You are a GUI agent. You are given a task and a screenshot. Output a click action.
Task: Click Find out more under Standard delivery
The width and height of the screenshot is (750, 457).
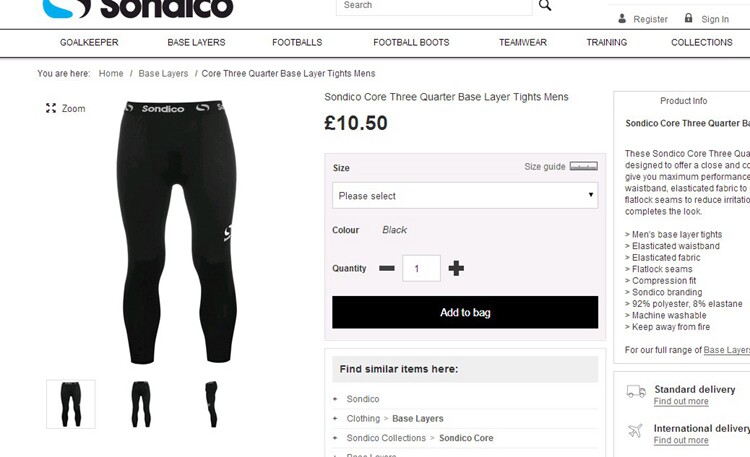coord(681,401)
